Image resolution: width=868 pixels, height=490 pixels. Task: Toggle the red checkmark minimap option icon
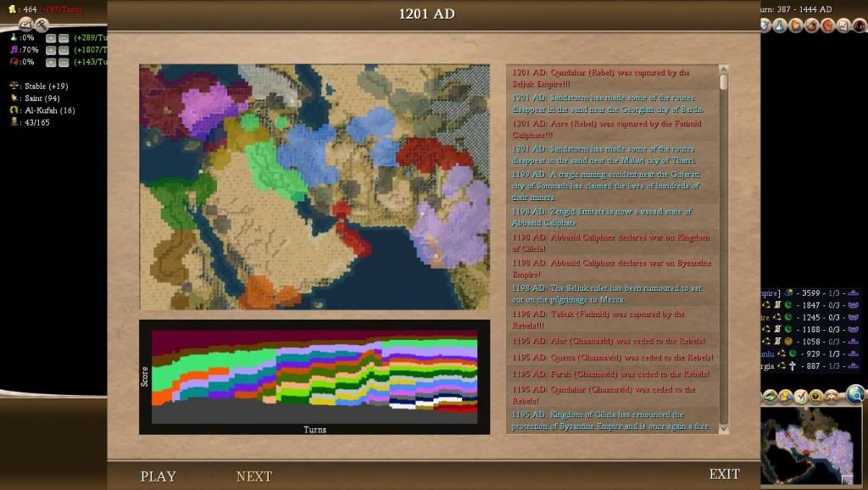coord(800,396)
